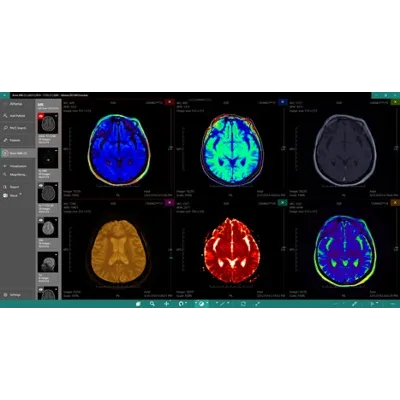The image size is (400, 400).
Task: Click the more options icon at toolbar far right
Action: [x=393, y=304]
